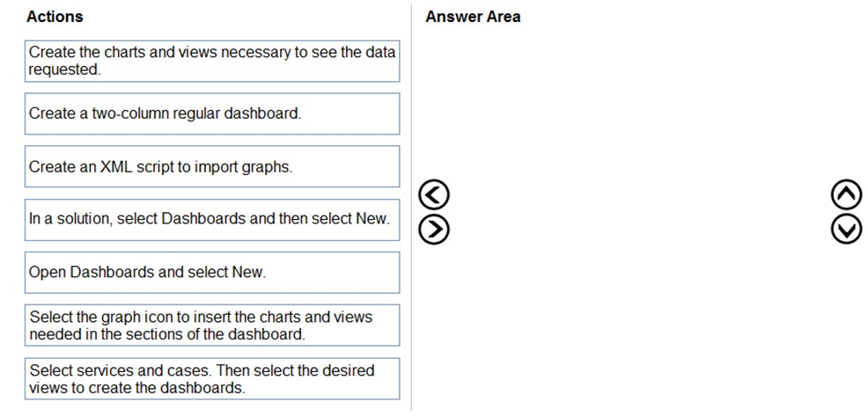Click the move-left arrow icon
868x417 pixels.
pyautogui.click(x=435, y=194)
